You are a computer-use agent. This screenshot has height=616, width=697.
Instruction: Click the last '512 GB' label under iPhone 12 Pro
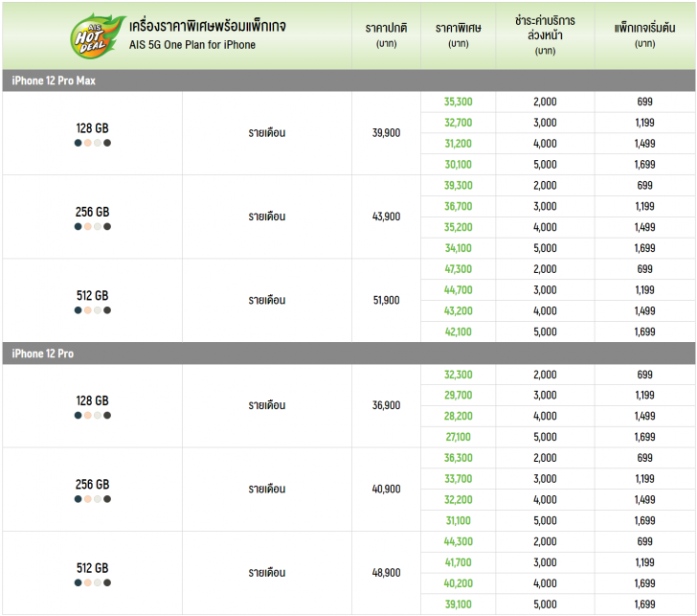tap(93, 568)
